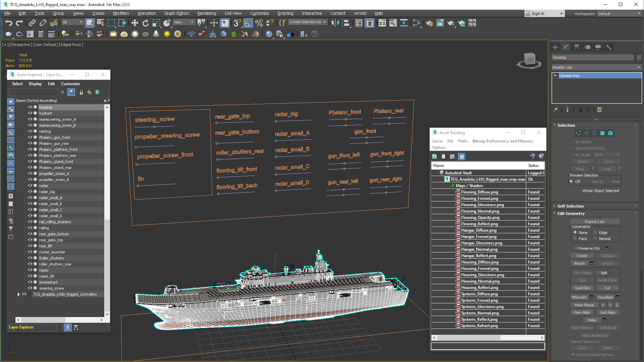
Task: Click the Attach button
Action: pos(579,263)
